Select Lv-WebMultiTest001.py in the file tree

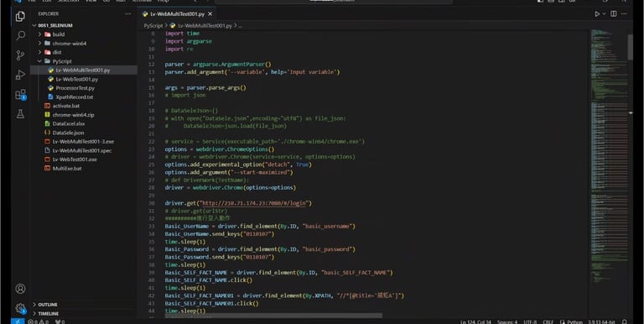(83, 71)
